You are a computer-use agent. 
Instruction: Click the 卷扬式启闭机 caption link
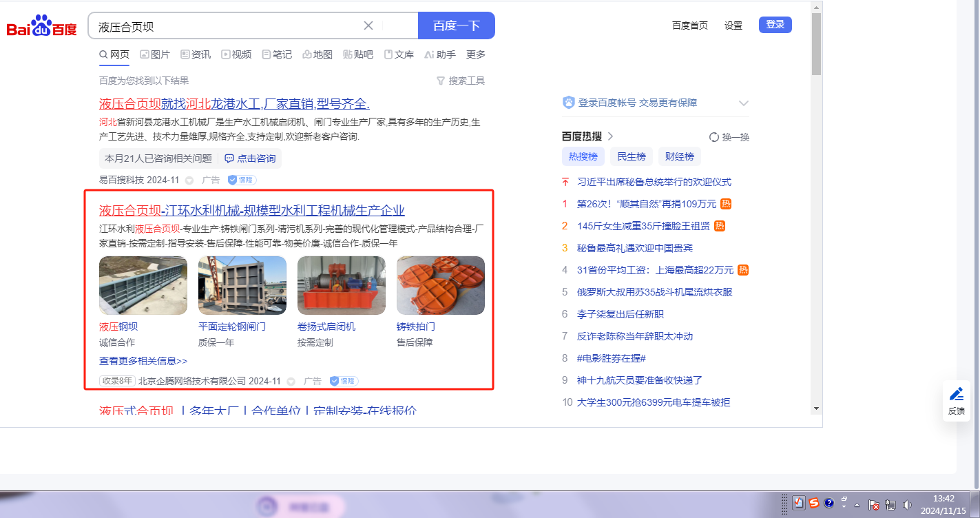pyautogui.click(x=326, y=327)
